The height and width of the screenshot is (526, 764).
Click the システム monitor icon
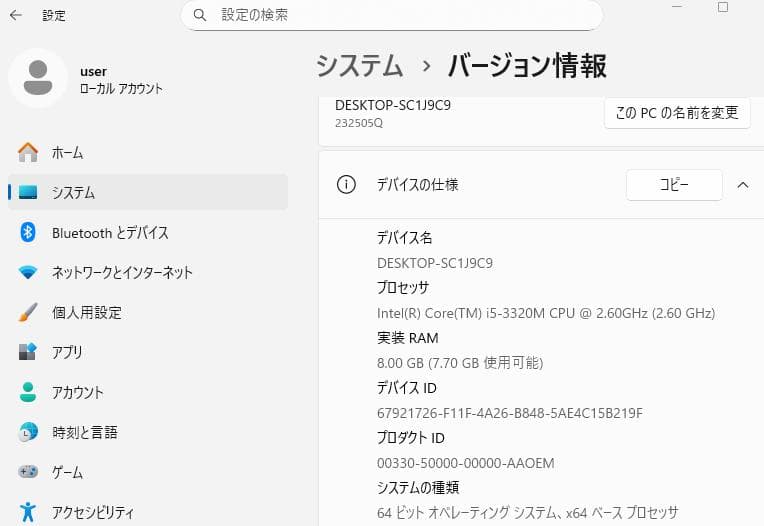pyautogui.click(x=28, y=192)
